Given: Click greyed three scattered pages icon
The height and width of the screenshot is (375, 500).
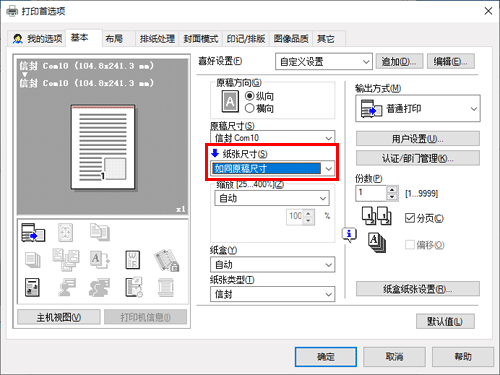Looking at the screenshot, I should pos(66,260).
